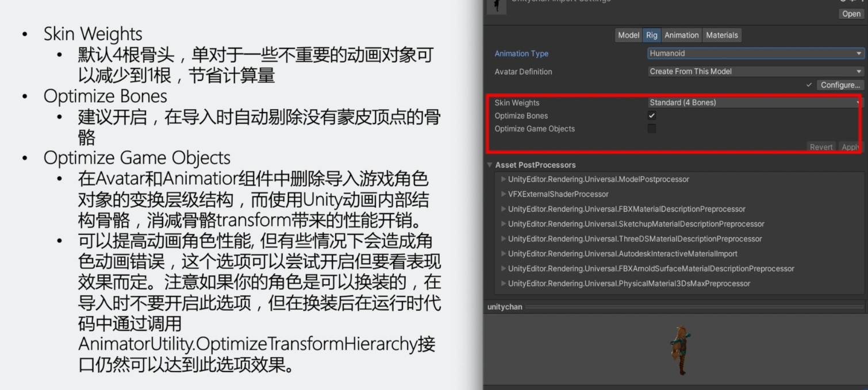Click the checkmark icon beside Configure
The image size is (868, 390).
[x=809, y=85]
